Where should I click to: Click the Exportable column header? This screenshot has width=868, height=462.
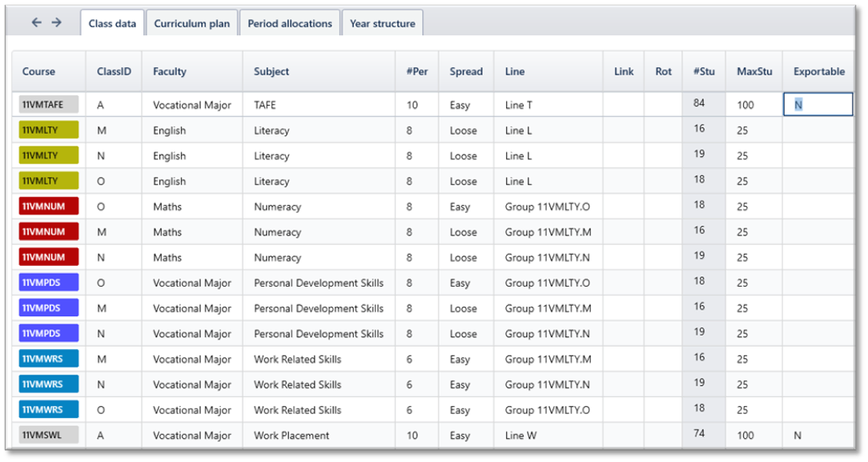[x=818, y=71]
